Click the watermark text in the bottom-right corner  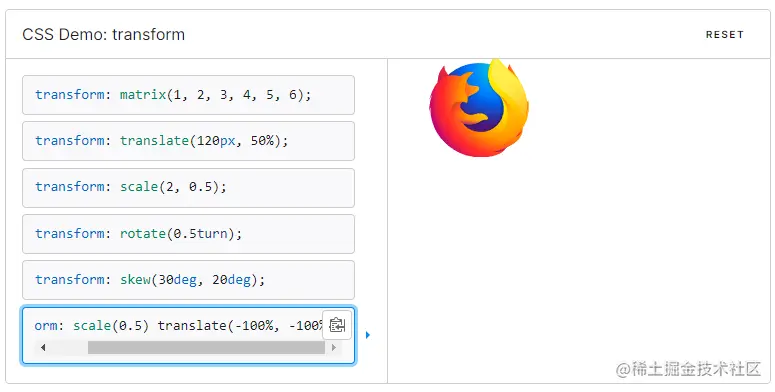pyautogui.click(x=688, y=369)
